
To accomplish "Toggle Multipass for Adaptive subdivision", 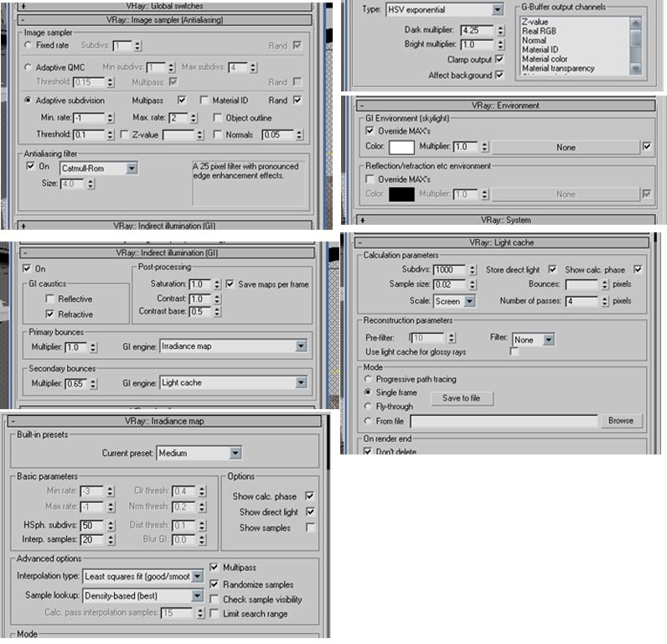I will click(x=182, y=100).
